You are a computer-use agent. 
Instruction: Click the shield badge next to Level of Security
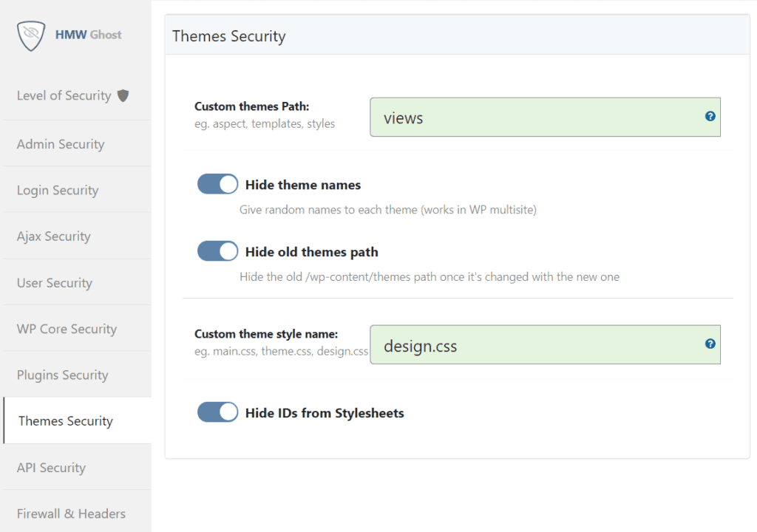click(x=123, y=95)
